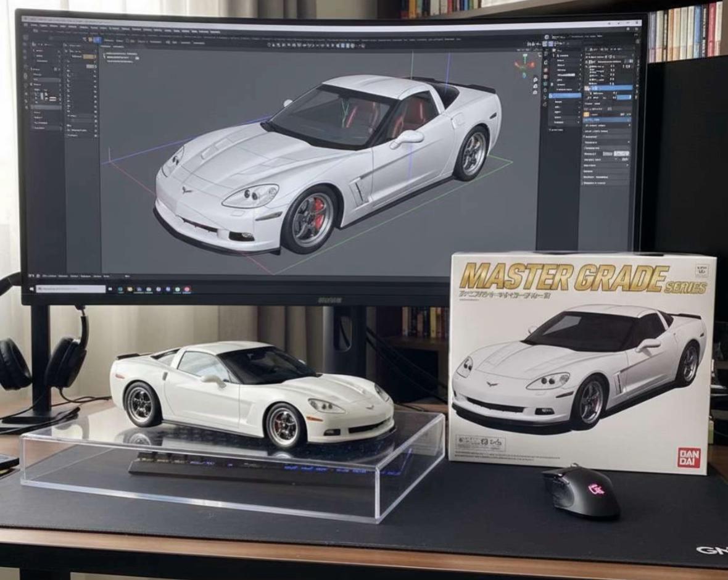The image size is (728, 580).
Task: Open the Windows Start menu on the taskbar
Action: pyautogui.click(x=31, y=289)
